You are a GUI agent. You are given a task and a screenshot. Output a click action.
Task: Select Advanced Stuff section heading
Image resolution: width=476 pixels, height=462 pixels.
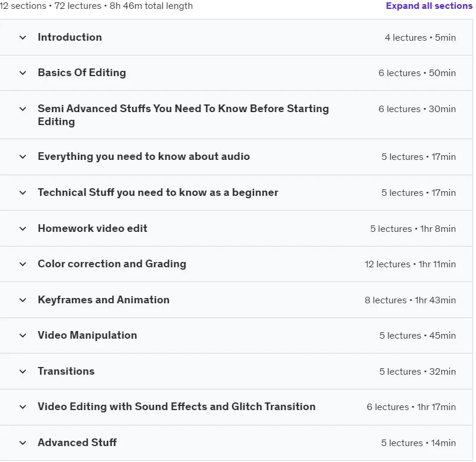tap(77, 443)
